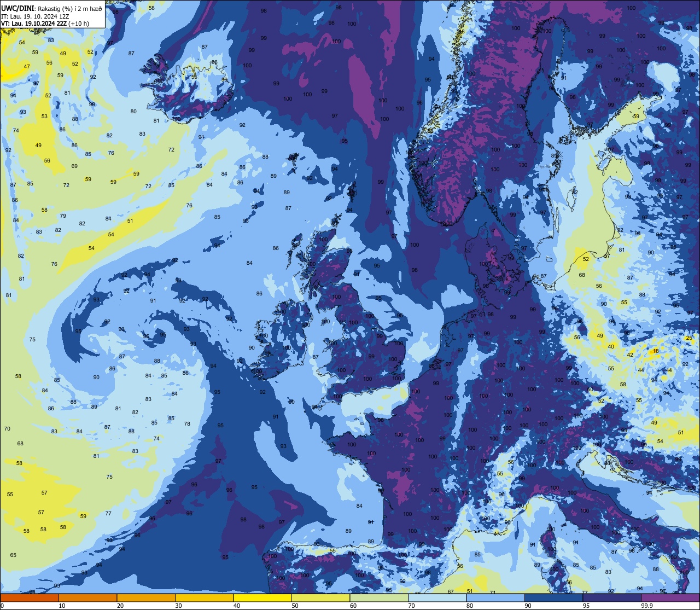This screenshot has height=610, width=700.
Task: Click the legend label '90'
Action: (x=528, y=606)
